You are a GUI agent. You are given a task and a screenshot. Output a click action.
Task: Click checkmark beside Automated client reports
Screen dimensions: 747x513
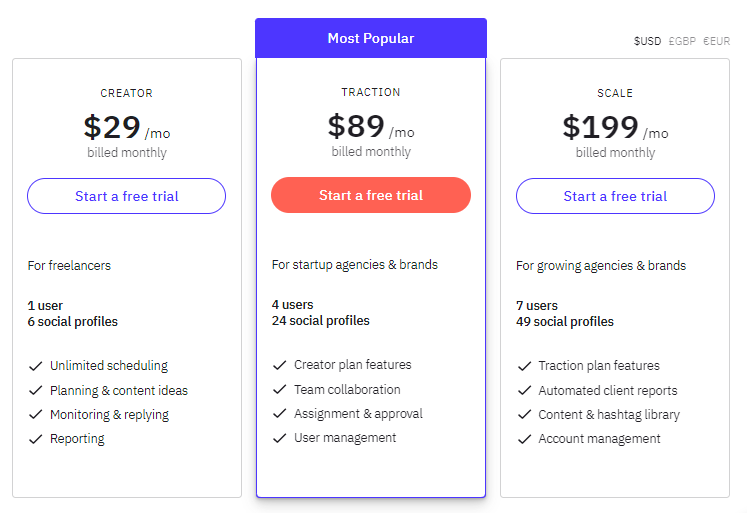click(525, 390)
